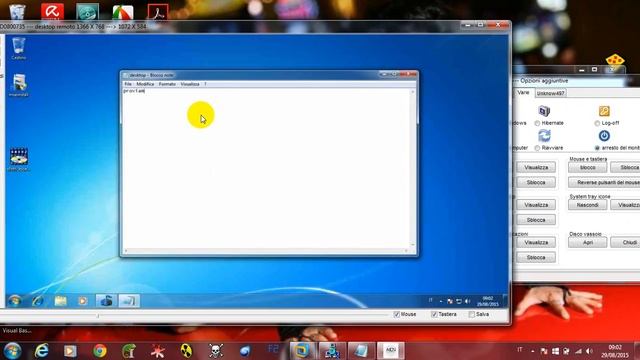This screenshot has height=360, width=640.
Task: Click the yellow radiation symbol taskbar icon
Action: point(187,351)
